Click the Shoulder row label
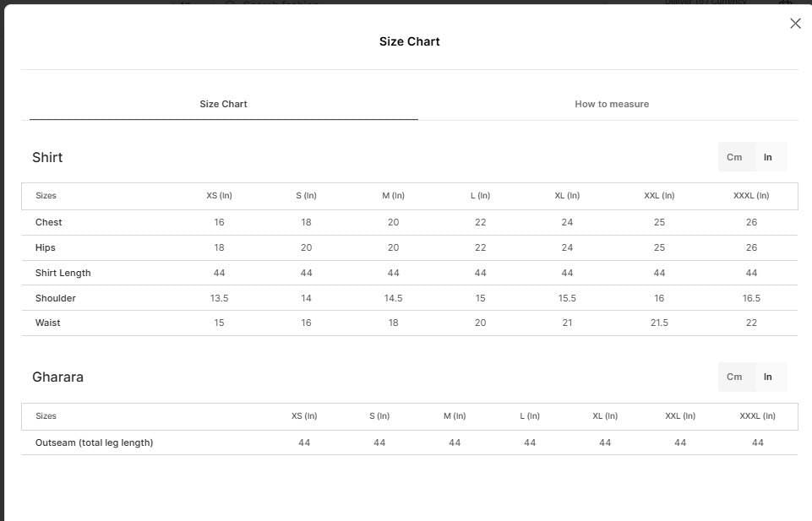 [x=56, y=298]
